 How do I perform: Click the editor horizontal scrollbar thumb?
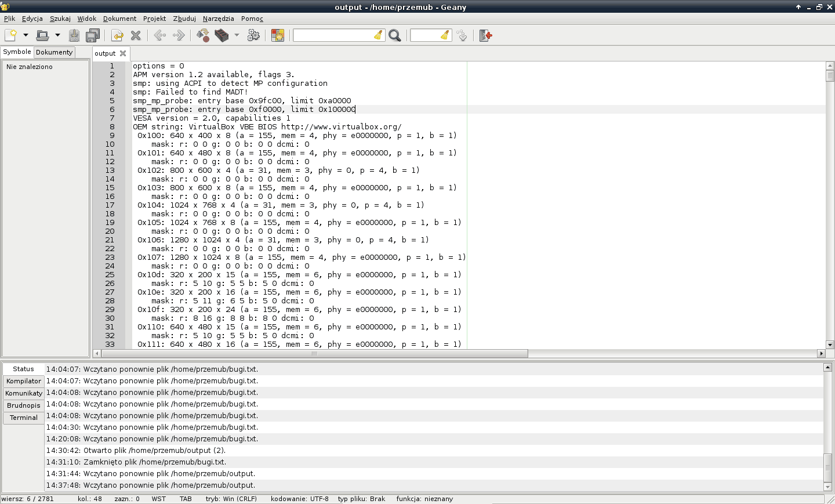(x=315, y=353)
